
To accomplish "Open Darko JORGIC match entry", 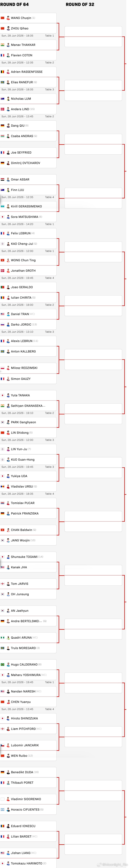I will [x=28, y=324].
